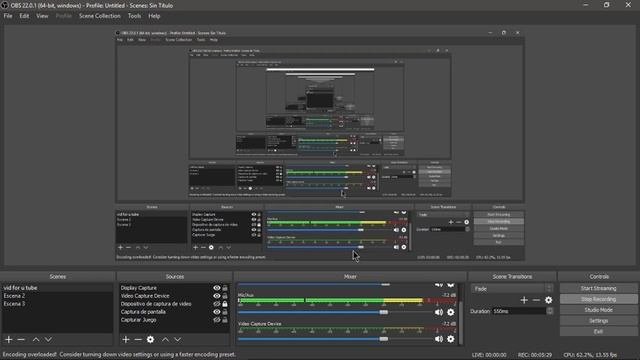Image resolution: width=640 pixels, height=360 pixels.
Task: Click Start Streaming button
Action: click(598, 288)
